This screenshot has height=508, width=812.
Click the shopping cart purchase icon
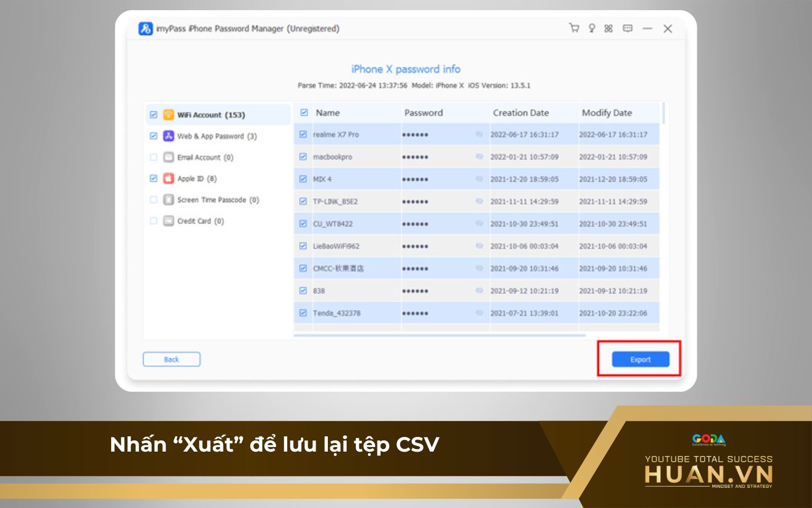pos(574,28)
